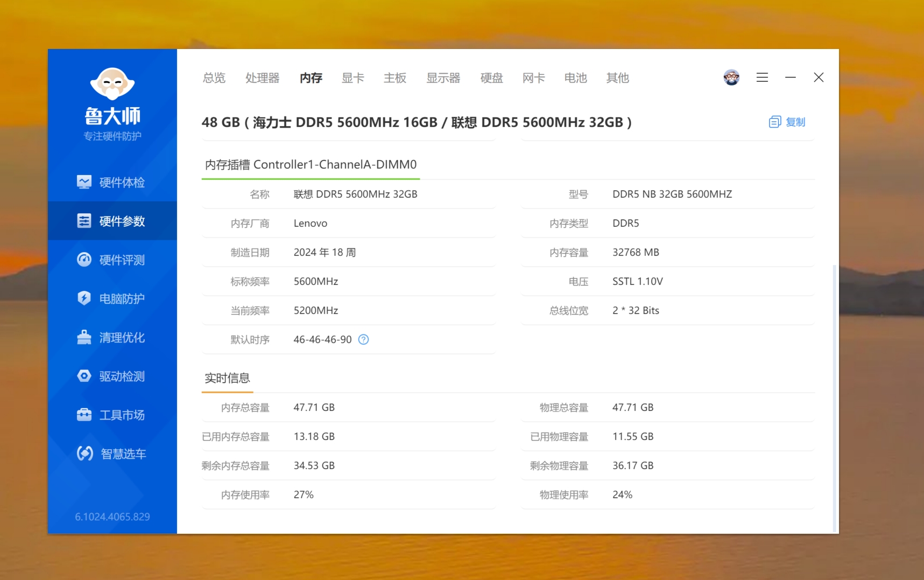924x580 pixels.
Task: Minimize the 鲁大师 window
Action: [x=790, y=78]
